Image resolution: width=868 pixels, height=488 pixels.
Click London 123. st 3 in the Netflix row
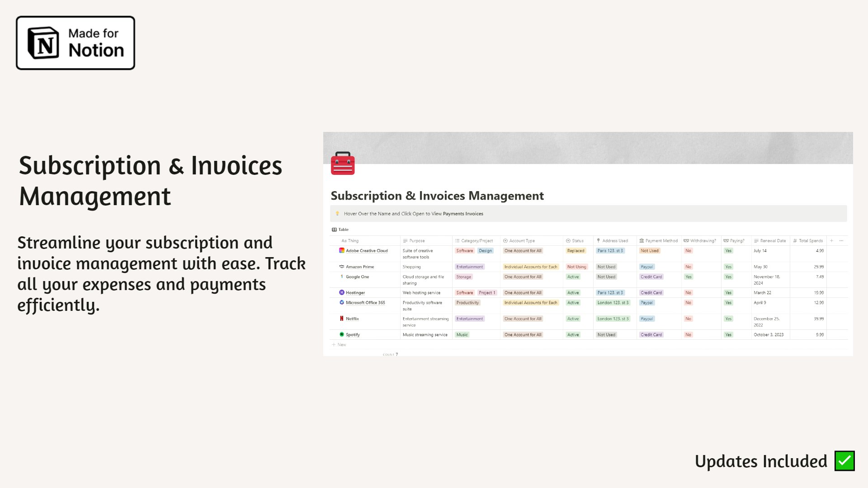pyautogui.click(x=613, y=319)
